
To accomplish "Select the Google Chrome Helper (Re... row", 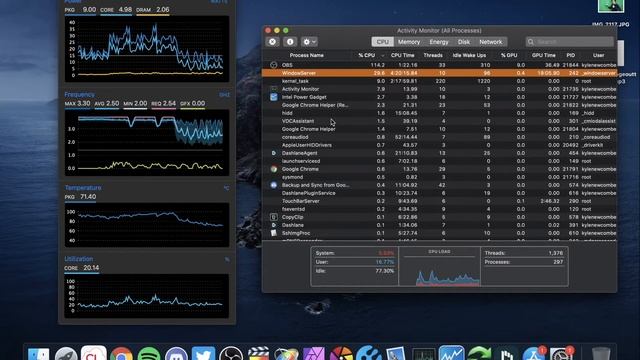I will (439, 105).
